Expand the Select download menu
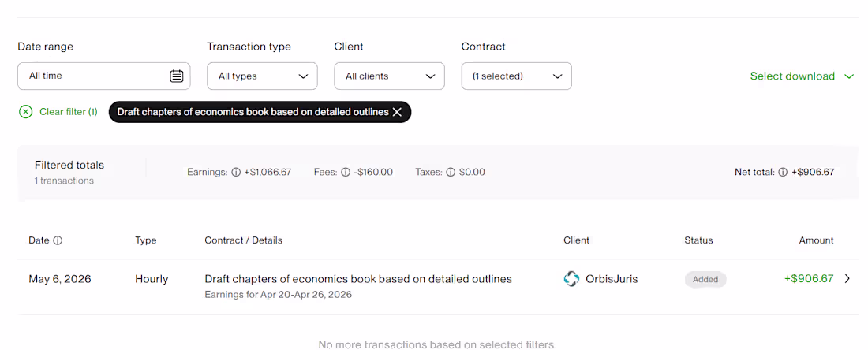This screenshot has height=350, width=868. coord(803,76)
